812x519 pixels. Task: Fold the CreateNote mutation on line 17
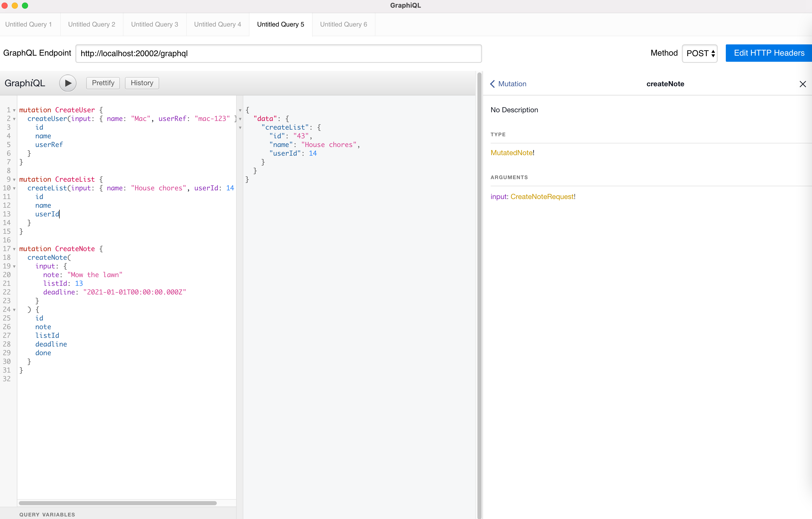click(14, 249)
